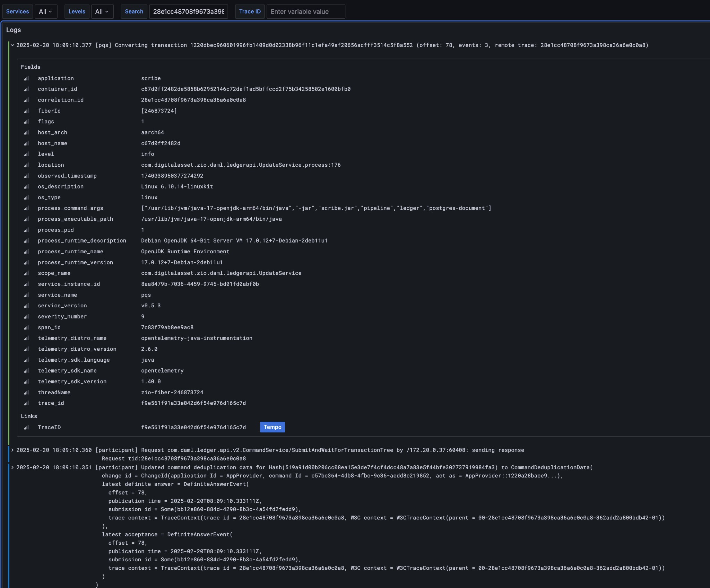
Task: Click the Logs panel title
Action: (x=14, y=30)
